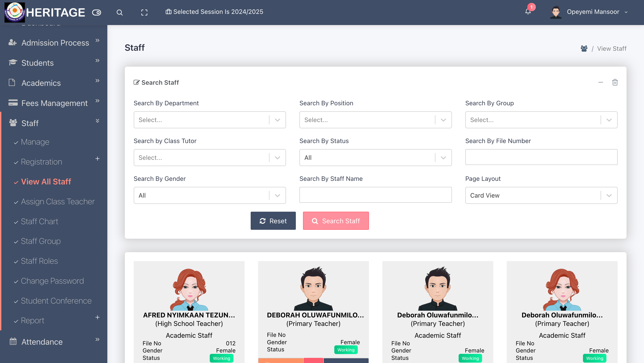
Task: Open Search by Class Tutor dropdown
Action: coord(210,158)
